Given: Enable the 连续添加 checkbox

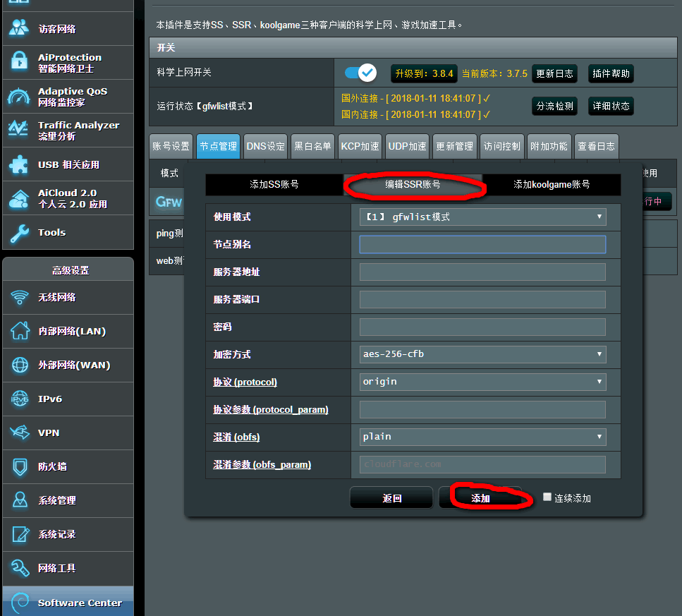Looking at the screenshot, I should click(x=547, y=497).
